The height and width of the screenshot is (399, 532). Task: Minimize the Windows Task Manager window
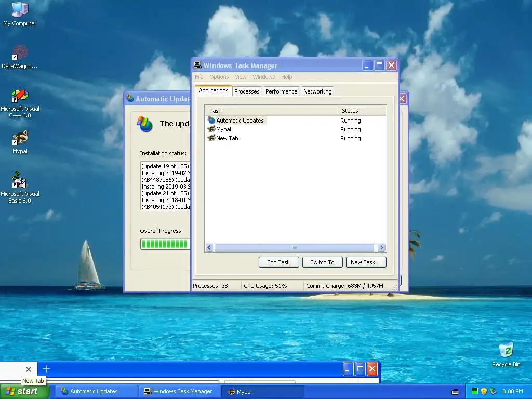click(x=367, y=65)
